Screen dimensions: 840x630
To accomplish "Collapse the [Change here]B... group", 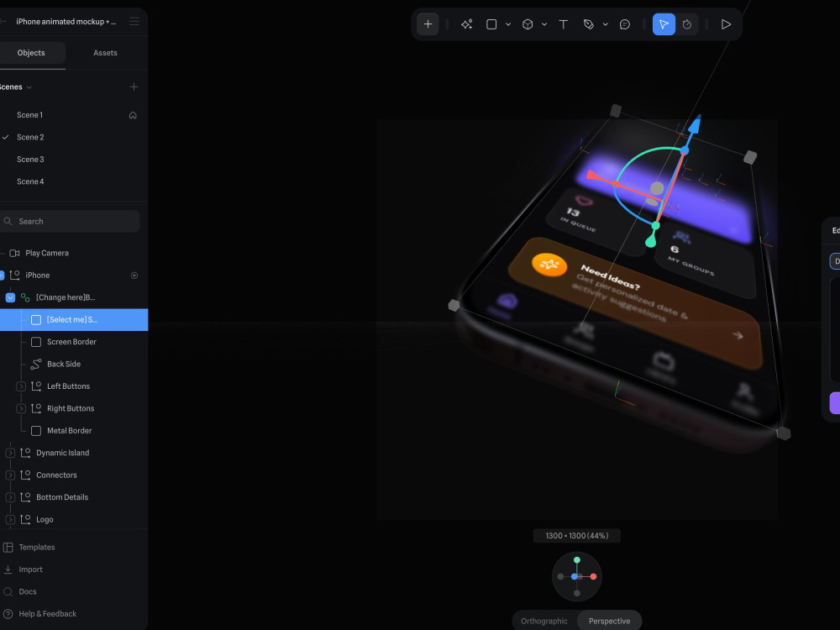I will click(10, 297).
